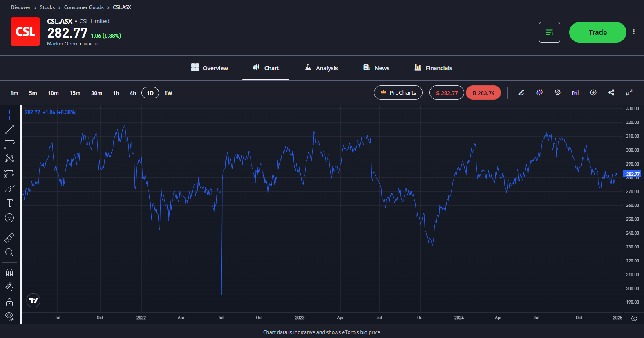Open the Consumer Goods breadcrumb link
This screenshot has height=338, width=644.
click(84, 7)
